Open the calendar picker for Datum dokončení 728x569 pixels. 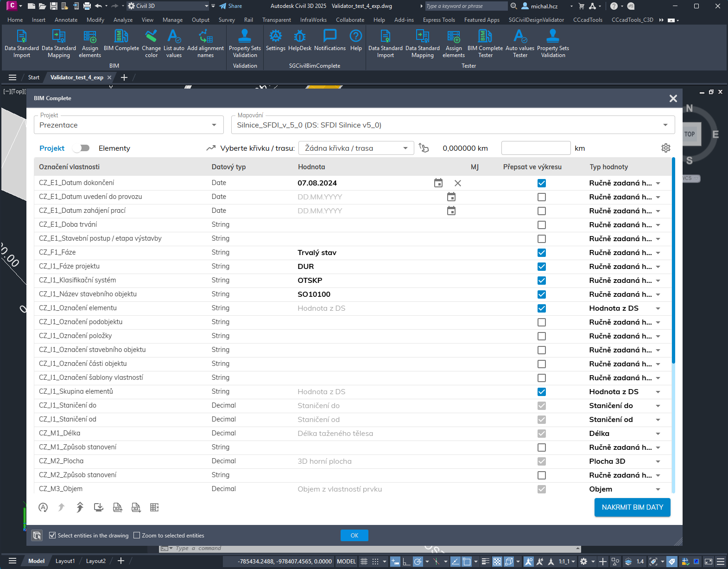click(438, 183)
